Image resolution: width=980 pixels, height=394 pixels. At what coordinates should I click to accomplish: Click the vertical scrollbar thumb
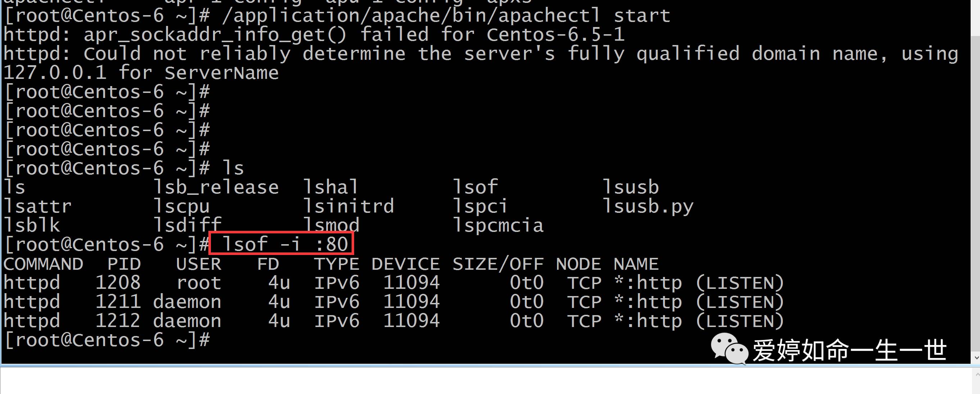coord(975,194)
